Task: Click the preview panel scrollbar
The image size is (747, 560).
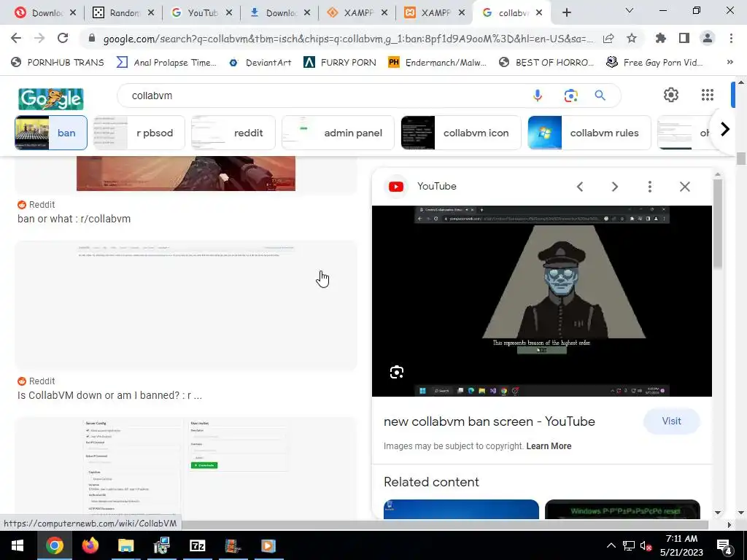Action: coord(718,224)
